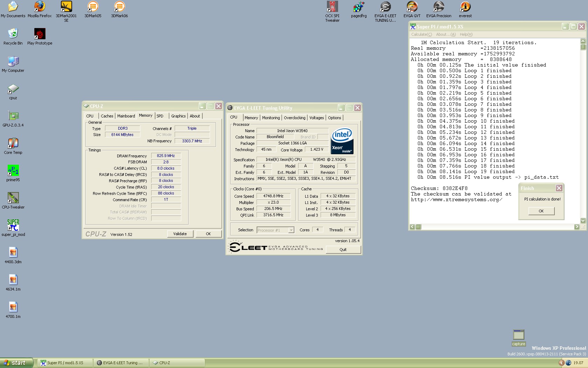588x368 pixels.
Task: Select the pagedfrg desktop icon
Action: pos(359,9)
